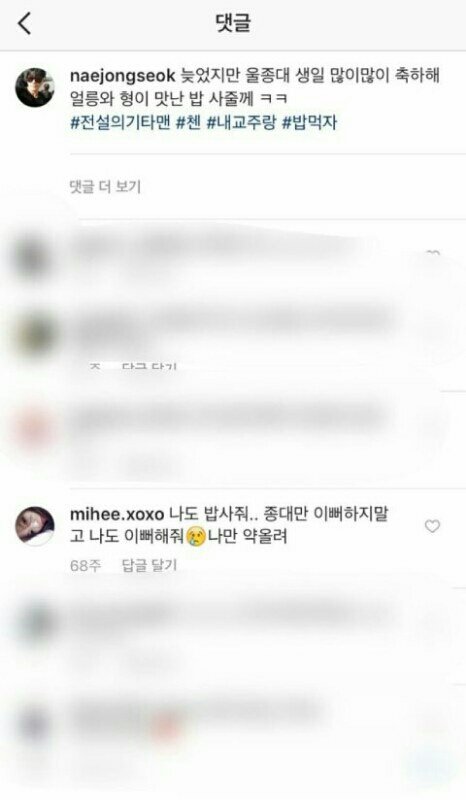
Task: Open the olive-green blurred profile picture
Action: pyautogui.click(x=35, y=334)
